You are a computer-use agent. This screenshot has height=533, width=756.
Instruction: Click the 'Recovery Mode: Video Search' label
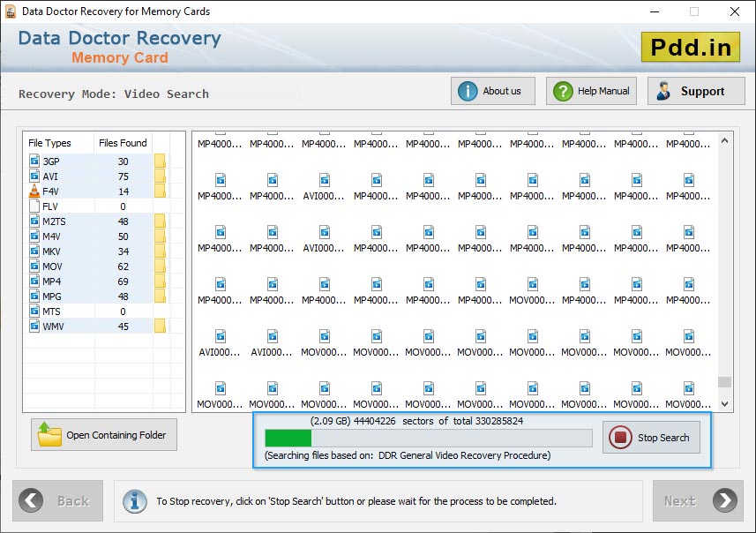pyautogui.click(x=114, y=94)
